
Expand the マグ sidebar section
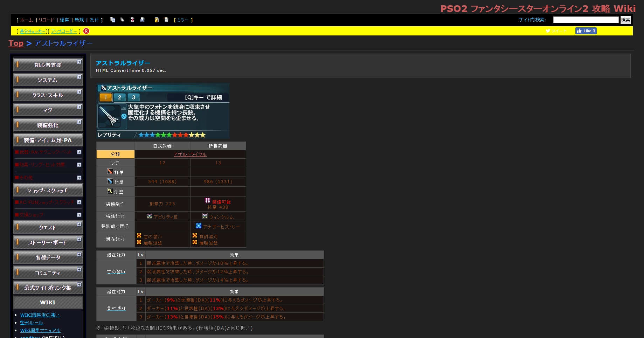click(x=79, y=107)
